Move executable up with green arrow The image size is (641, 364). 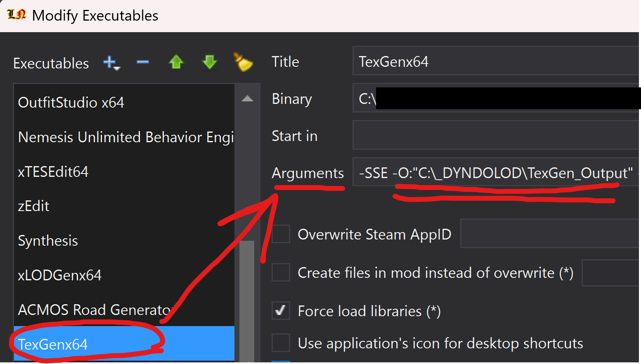176,62
